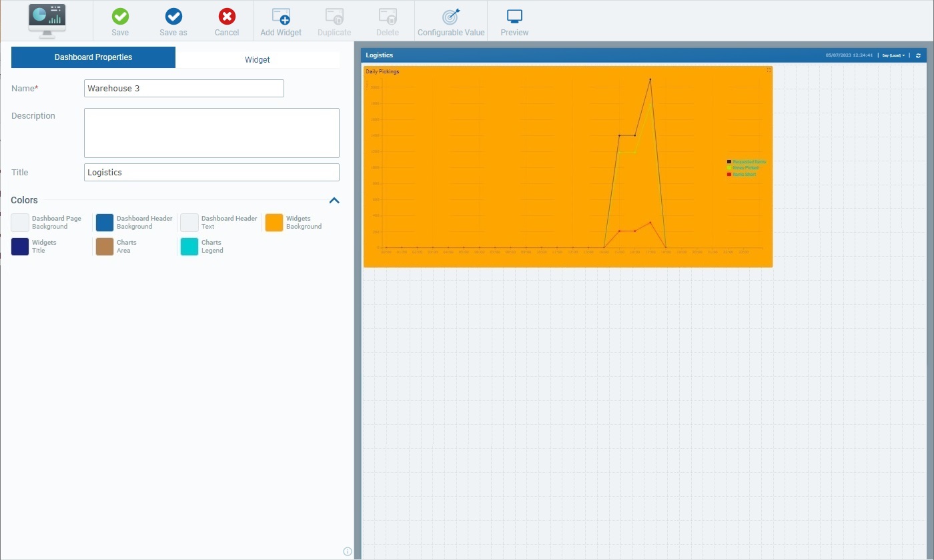Toggle Requested Items series in legend
934x560 pixels.
pos(749,162)
